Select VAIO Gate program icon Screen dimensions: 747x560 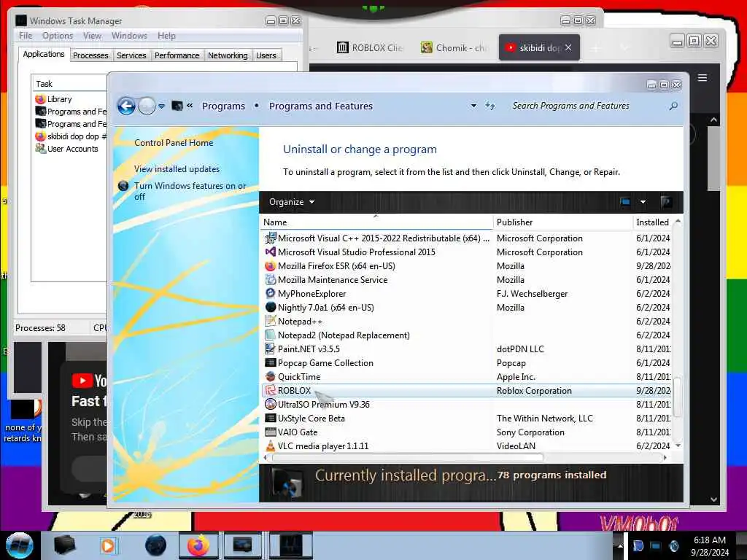pyautogui.click(x=270, y=432)
